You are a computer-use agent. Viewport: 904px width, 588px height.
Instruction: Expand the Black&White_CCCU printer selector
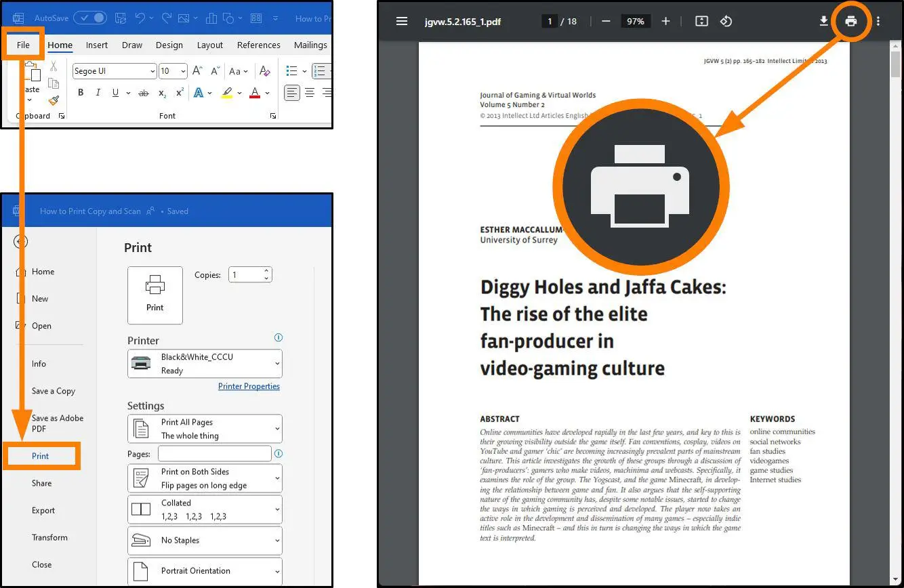(x=205, y=363)
